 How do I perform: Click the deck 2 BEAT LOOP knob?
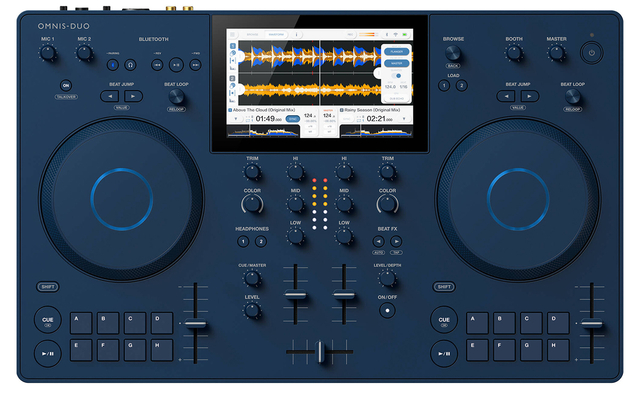(573, 96)
